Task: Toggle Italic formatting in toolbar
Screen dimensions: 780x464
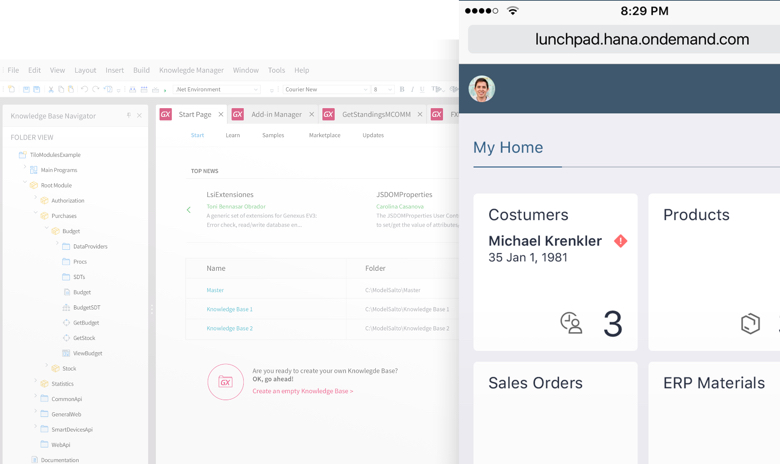Action: pyautogui.click(x=412, y=90)
